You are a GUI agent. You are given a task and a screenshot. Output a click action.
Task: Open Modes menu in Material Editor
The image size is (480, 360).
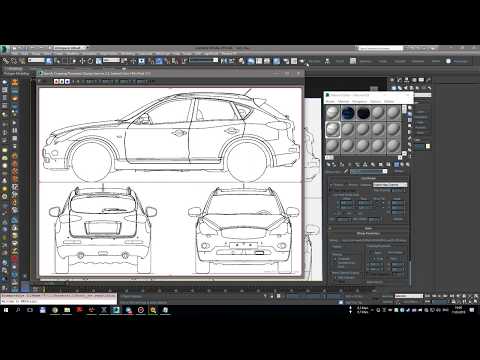click(330, 101)
